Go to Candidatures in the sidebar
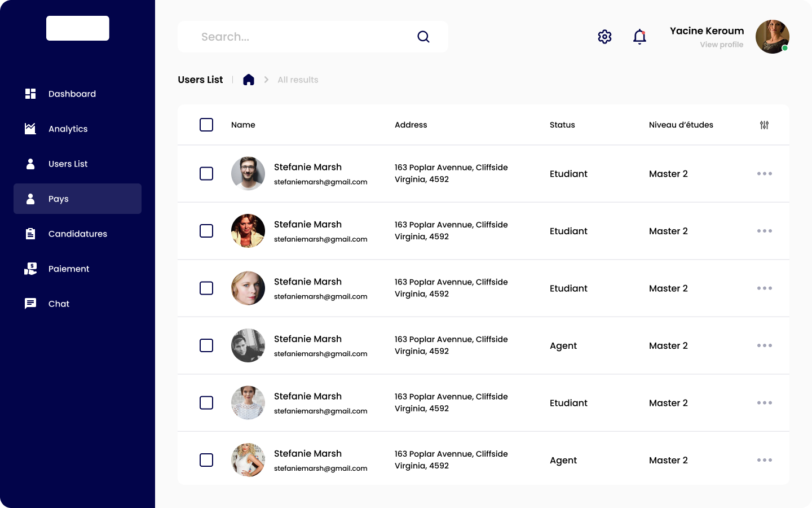Image resolution: width=812 pixels, height=508 pixels. tap(77, 234)
